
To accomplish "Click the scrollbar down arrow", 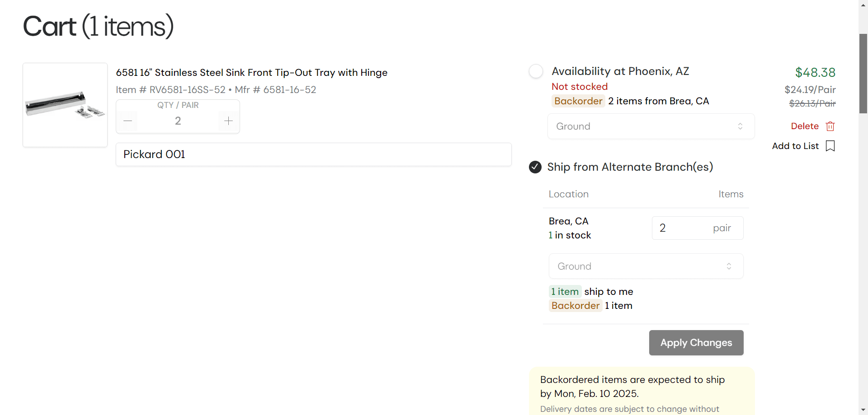I will (x=863, y=410).
